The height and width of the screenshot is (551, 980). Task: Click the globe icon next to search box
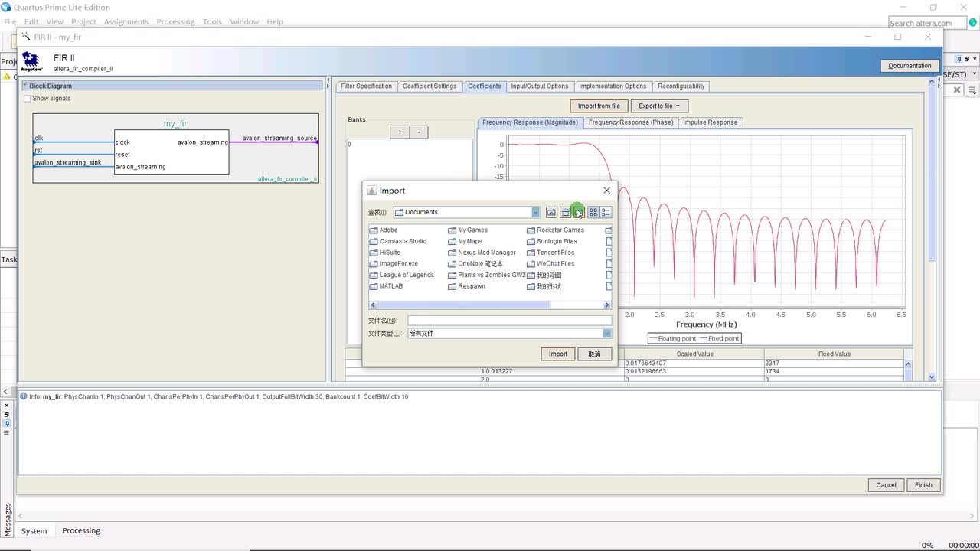[973, 23]
